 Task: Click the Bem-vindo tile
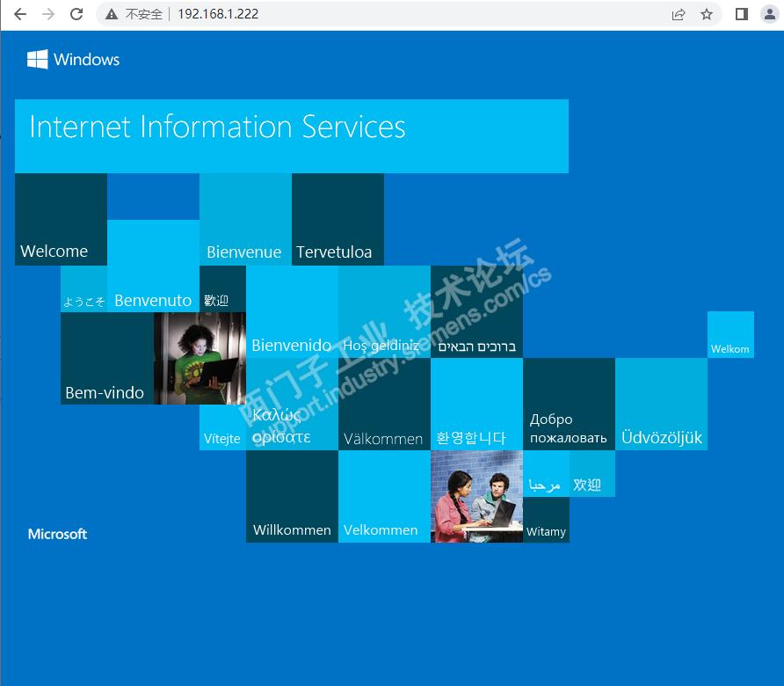pyautogui.click(x=107, y=358)
